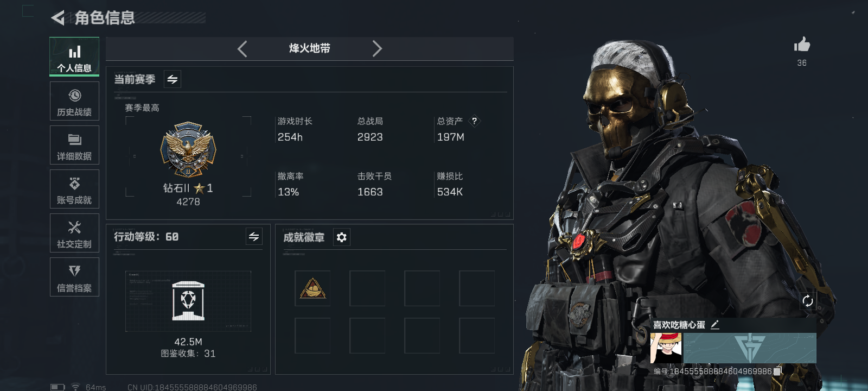Rotate the character model with the refresh icon
This screenshot has height=391, width=868.
[808, 301]
